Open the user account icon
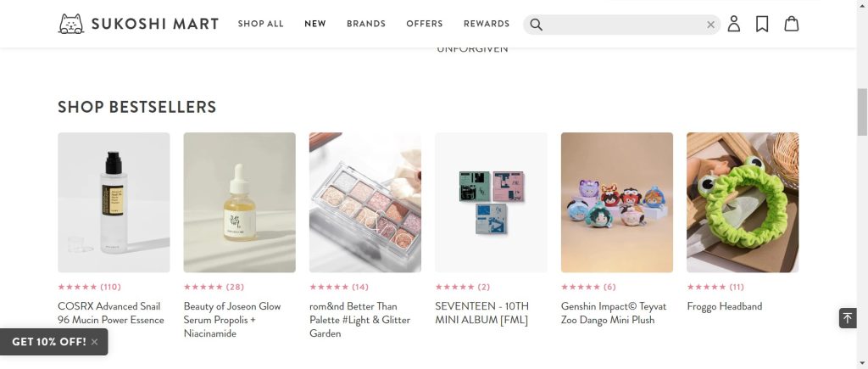Image resolution: width=868 pixels, height=369 pixels. click(x=734, y=24)
